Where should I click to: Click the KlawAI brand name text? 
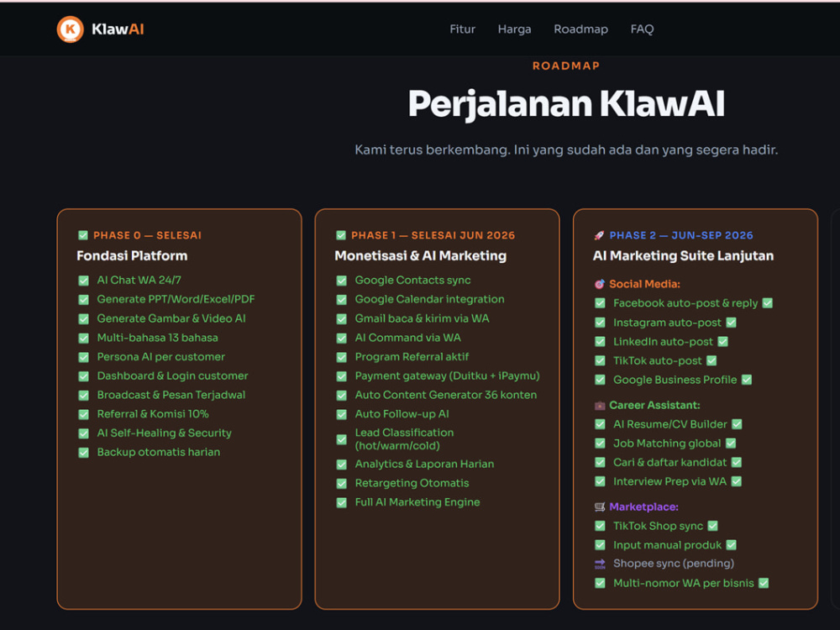[118, 29]
